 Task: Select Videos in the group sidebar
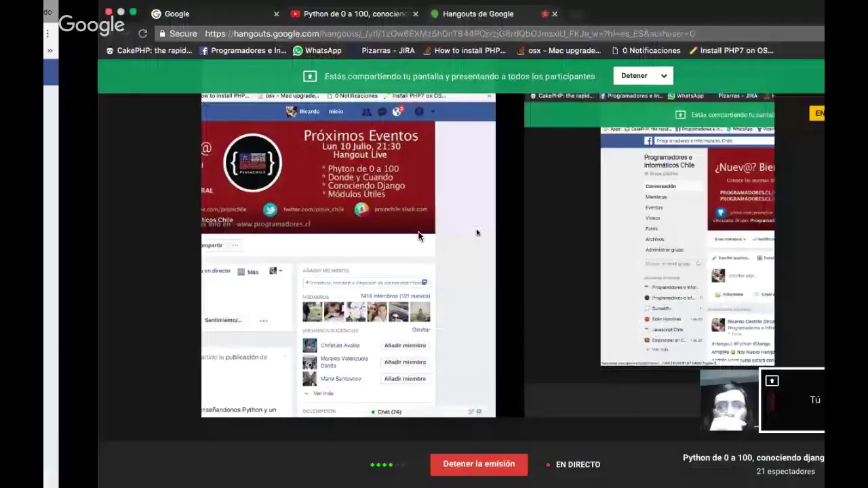coord(652,218)
